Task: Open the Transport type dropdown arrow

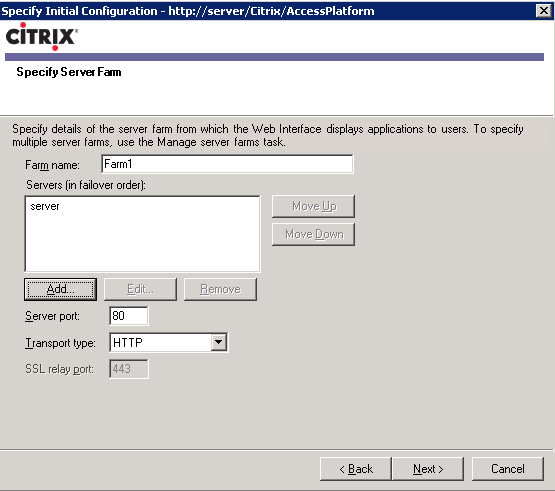Action: pos(219,342)
